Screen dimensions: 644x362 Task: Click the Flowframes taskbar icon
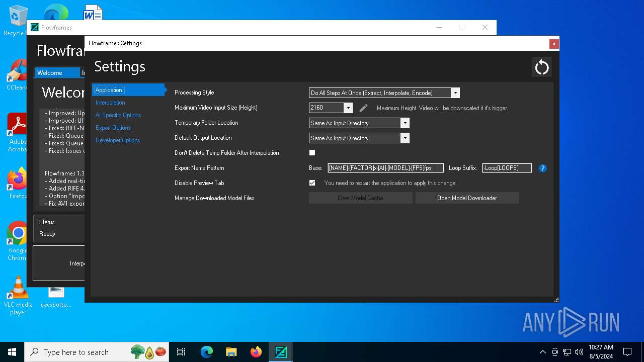click(x=281, y=352)
